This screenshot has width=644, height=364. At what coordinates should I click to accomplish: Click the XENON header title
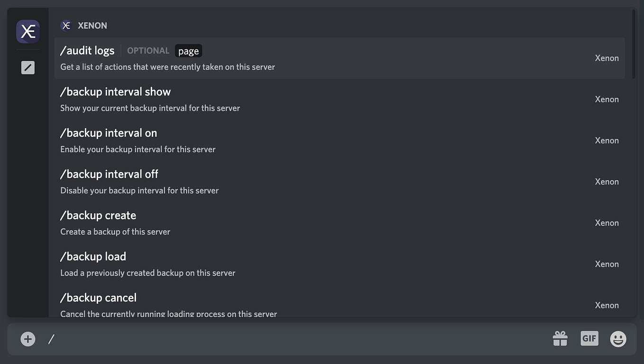[x=92, y=25]
